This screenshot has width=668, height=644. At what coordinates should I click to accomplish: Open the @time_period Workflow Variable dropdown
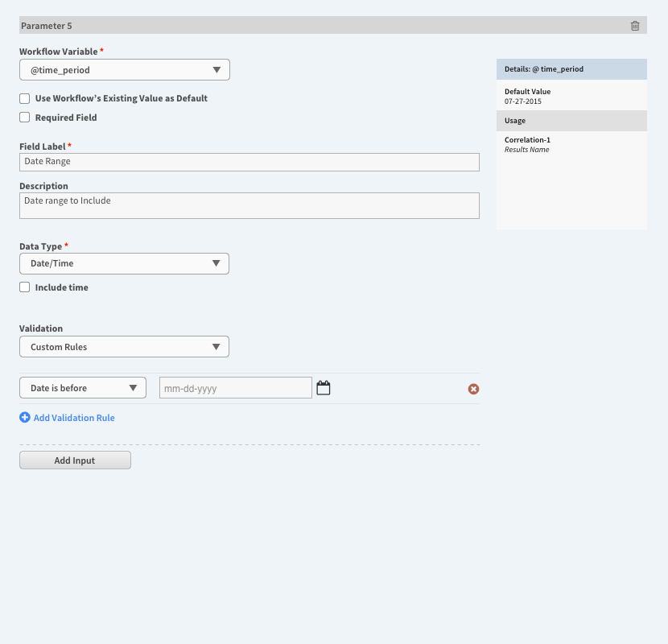pos(125,70)
